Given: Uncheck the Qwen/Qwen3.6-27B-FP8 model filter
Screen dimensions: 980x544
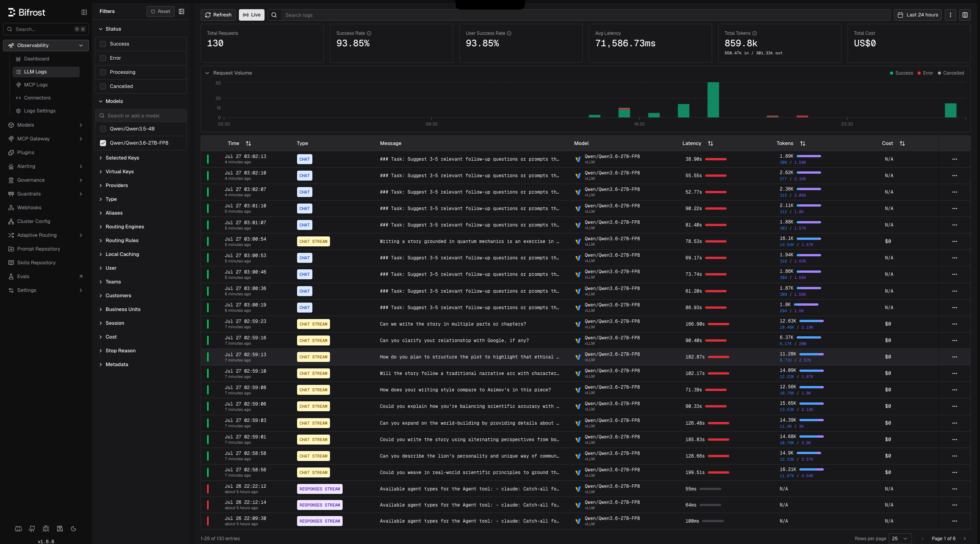Looking at the screenshot, I should 103,143.
